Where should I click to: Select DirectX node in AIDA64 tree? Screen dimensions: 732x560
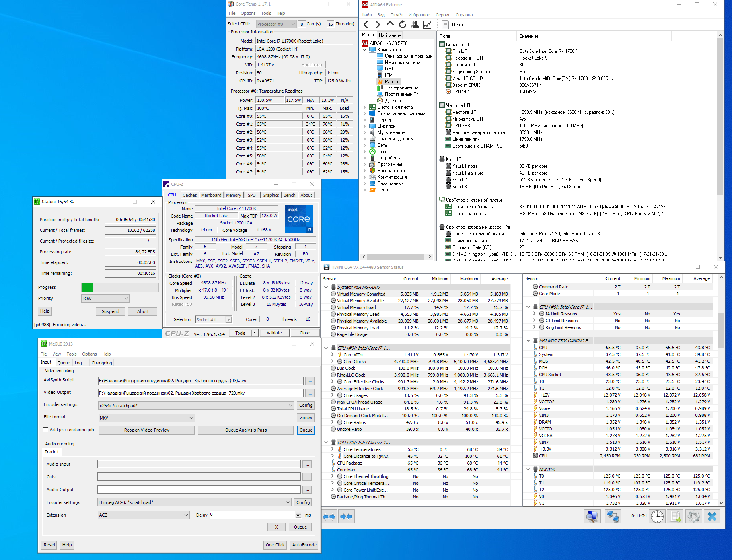(381, 152)
